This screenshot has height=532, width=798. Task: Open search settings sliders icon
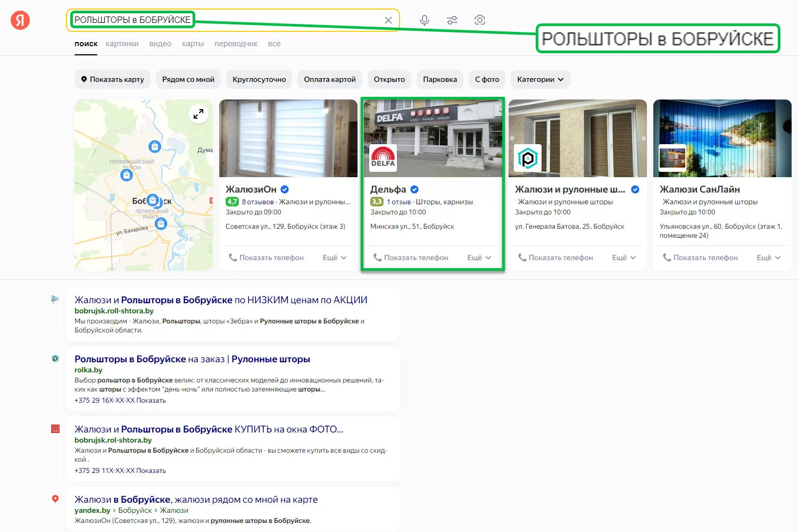[x=452, y=20]
